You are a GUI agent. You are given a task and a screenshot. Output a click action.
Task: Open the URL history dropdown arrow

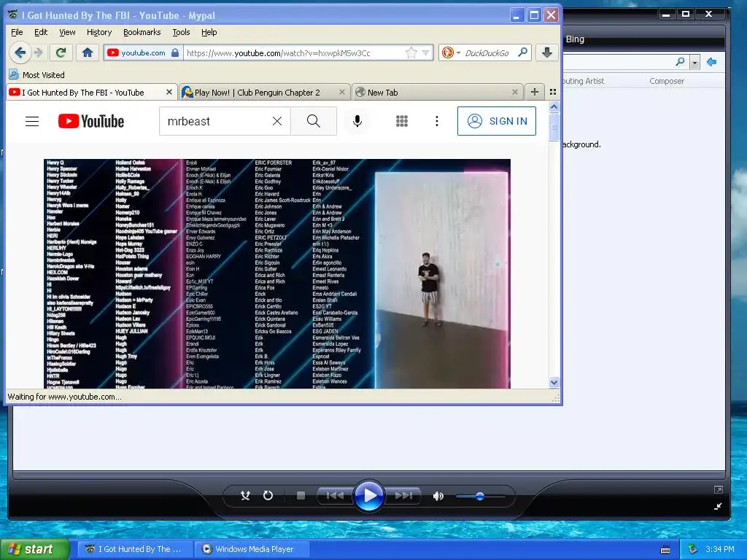click(x=425, y=52)
